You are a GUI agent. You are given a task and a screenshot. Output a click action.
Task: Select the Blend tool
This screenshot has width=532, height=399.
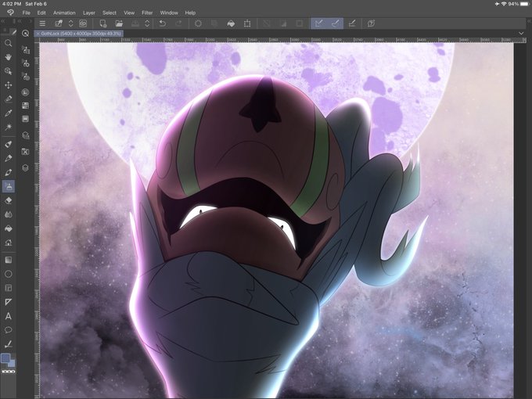coord(8,214)
